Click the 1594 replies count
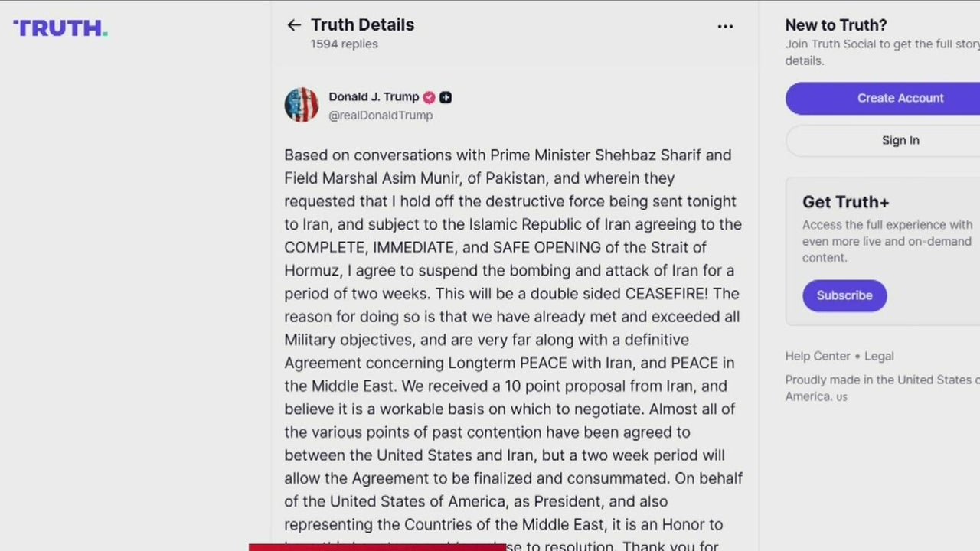Image resolution: width=980 pixels, height=551 pixels. coord(344,44)
